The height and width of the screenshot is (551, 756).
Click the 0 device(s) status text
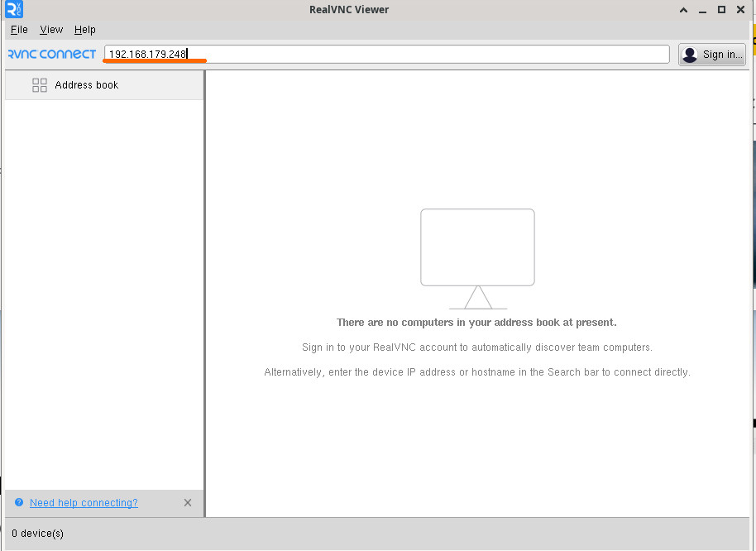click(37, 534)
